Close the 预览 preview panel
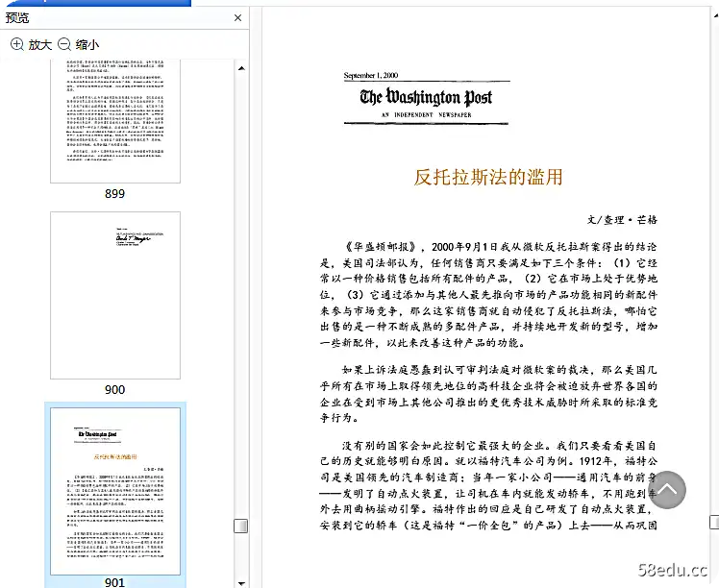The height and width of the screenshot is (588, 719). (237, 18)
